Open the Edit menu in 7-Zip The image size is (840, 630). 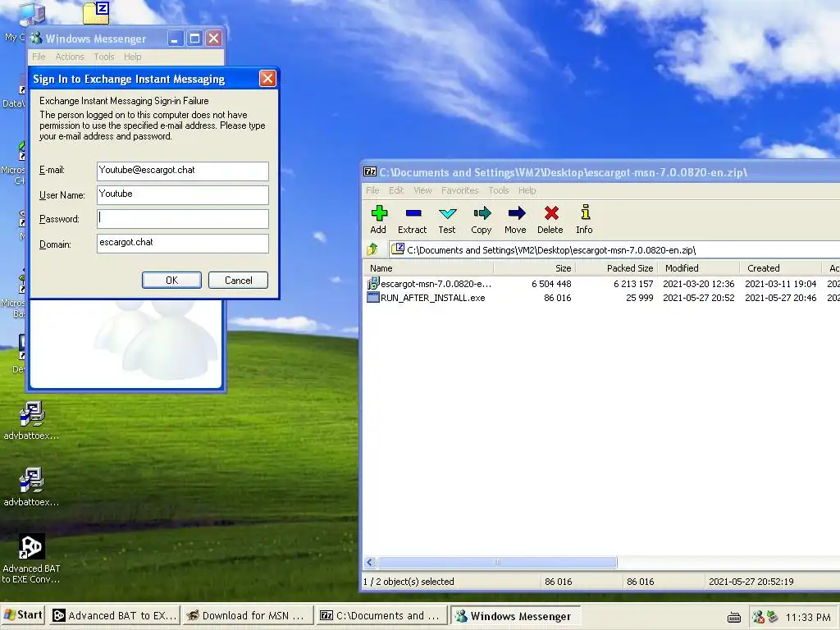396,190
